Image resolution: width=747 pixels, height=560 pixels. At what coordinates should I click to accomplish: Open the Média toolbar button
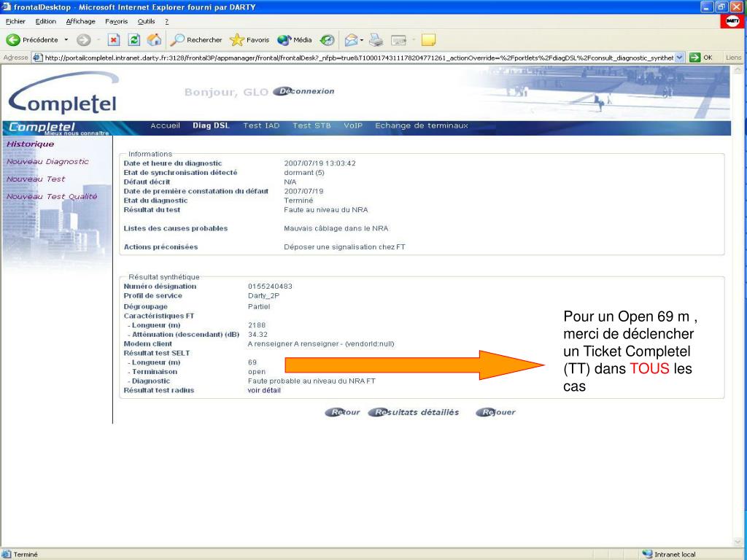coord(295,40)
